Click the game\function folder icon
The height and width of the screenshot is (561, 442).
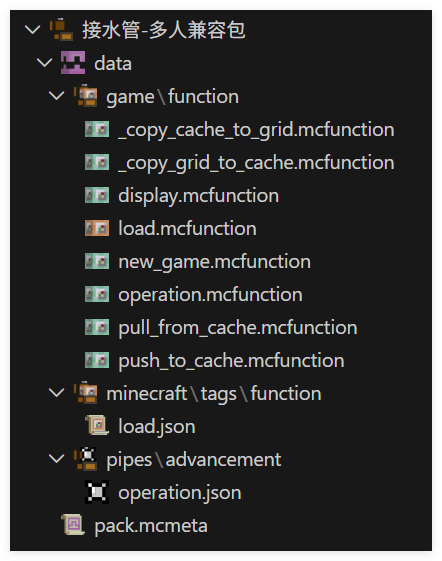click(x=86, y=96)
